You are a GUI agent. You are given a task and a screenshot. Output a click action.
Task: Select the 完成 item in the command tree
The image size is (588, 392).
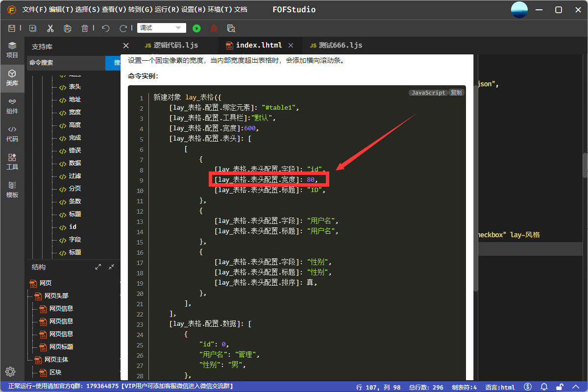(x=74, y=138)
